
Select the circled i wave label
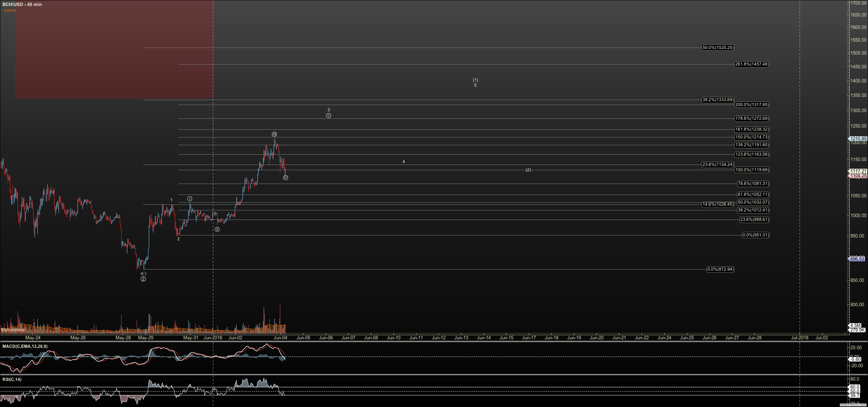tap(190, 199)
